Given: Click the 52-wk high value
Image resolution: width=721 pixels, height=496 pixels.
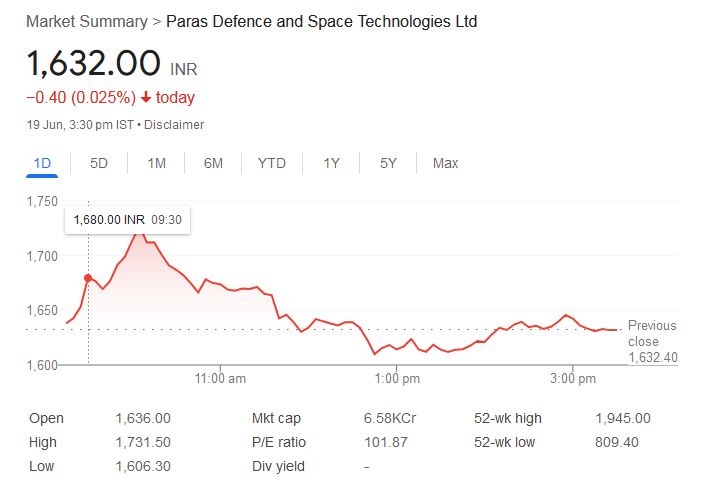Looking at the screenshot, I should (x=622, y=419).
